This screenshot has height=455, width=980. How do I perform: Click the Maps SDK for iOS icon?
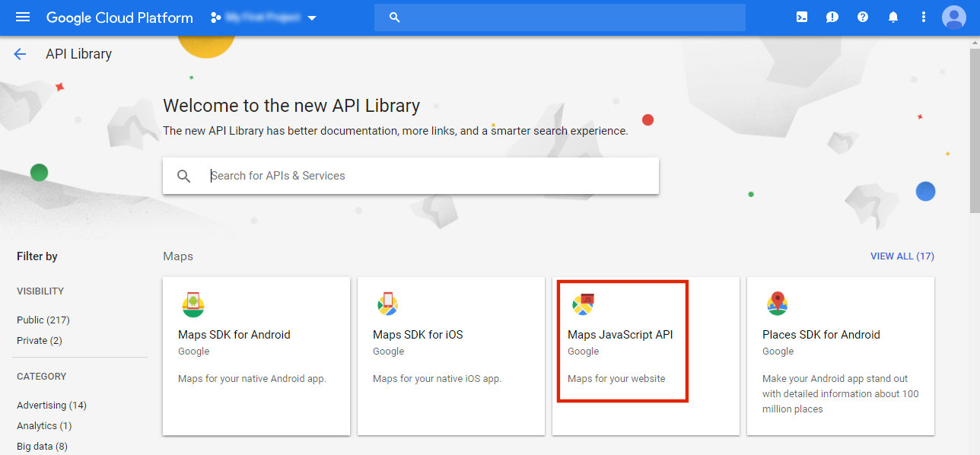388,304
